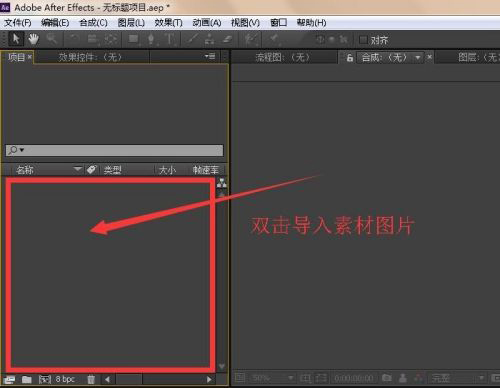Create a new folder in project panel

[x=27, y=379]
